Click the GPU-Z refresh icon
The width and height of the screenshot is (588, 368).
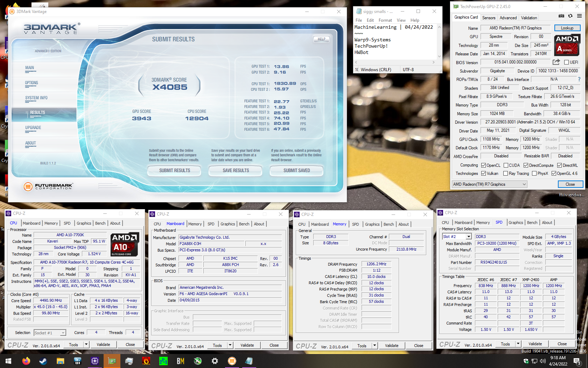(x=570, y=16)
